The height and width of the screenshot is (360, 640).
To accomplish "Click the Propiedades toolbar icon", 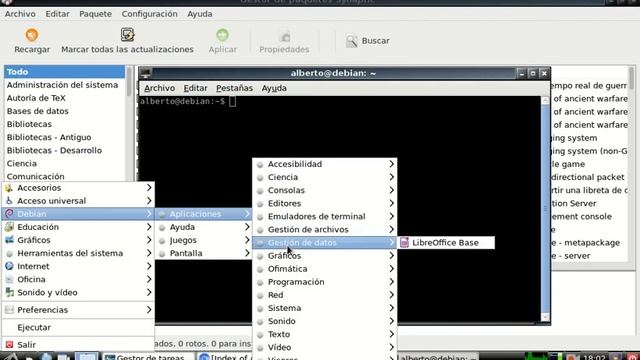I will tap(284, 36).
